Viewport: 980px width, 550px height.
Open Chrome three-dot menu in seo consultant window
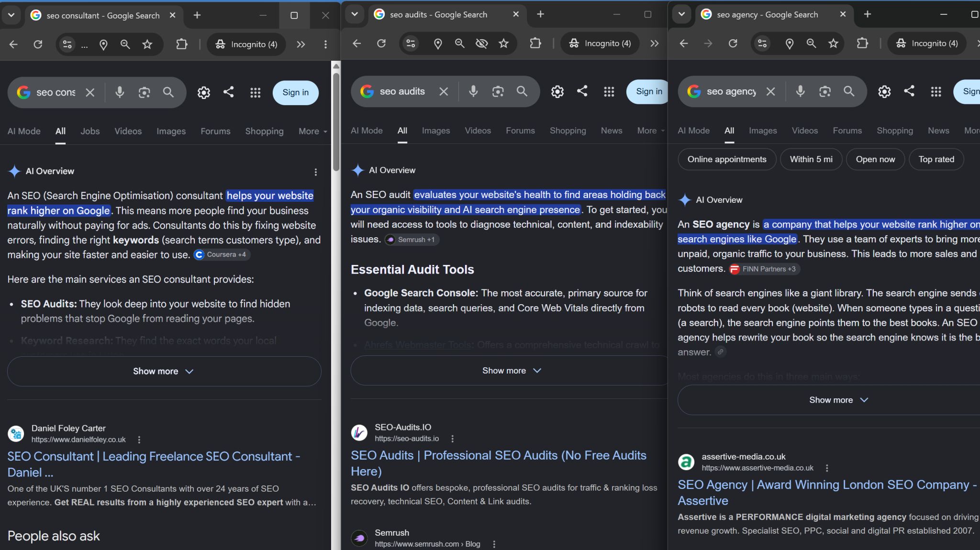point(325,44)
